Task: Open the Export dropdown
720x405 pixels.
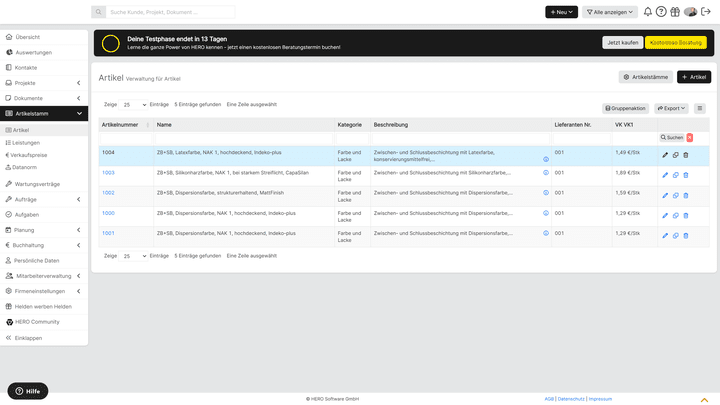Action: tap(671, 108)
